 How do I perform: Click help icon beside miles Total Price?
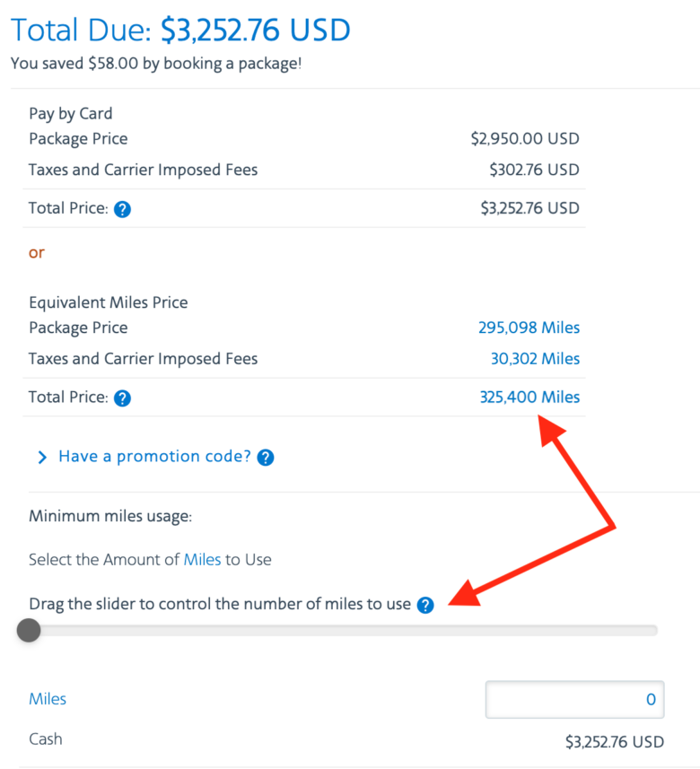coord(123,398)
